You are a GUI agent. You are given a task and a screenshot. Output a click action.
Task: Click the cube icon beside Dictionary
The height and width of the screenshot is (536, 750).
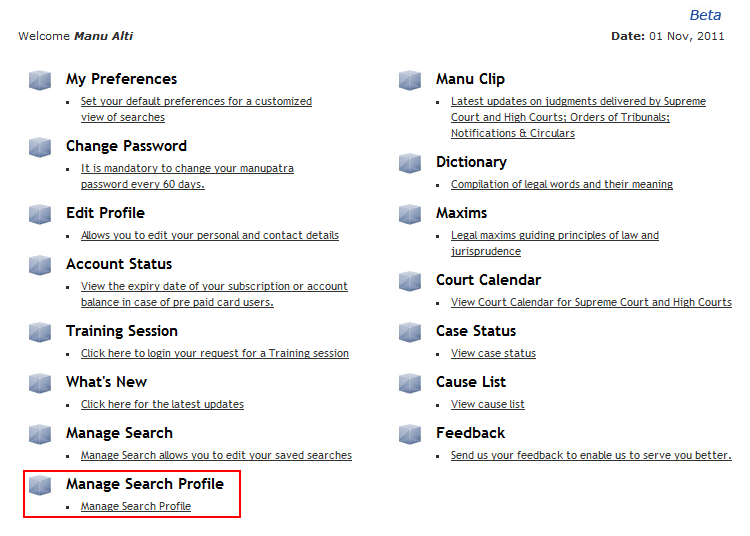point(410,163)
